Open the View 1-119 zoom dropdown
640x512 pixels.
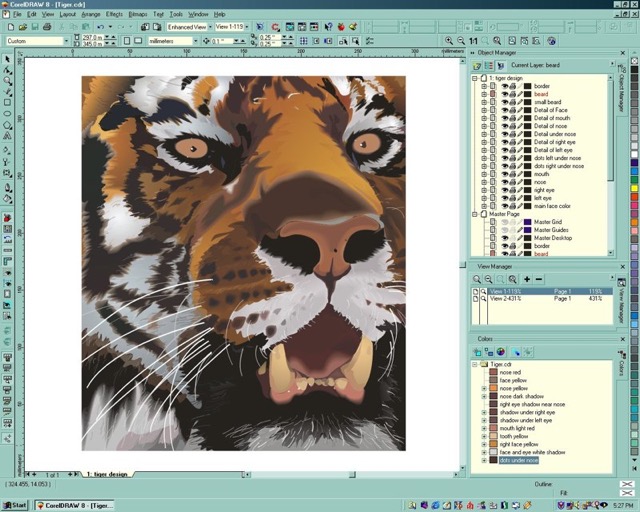pyautogui.click(x=247, y=27)
